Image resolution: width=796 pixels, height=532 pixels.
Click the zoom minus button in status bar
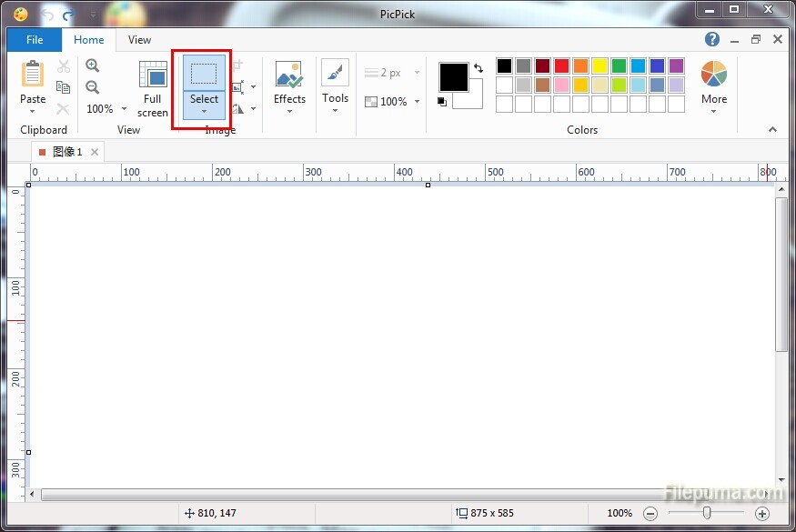650,514
